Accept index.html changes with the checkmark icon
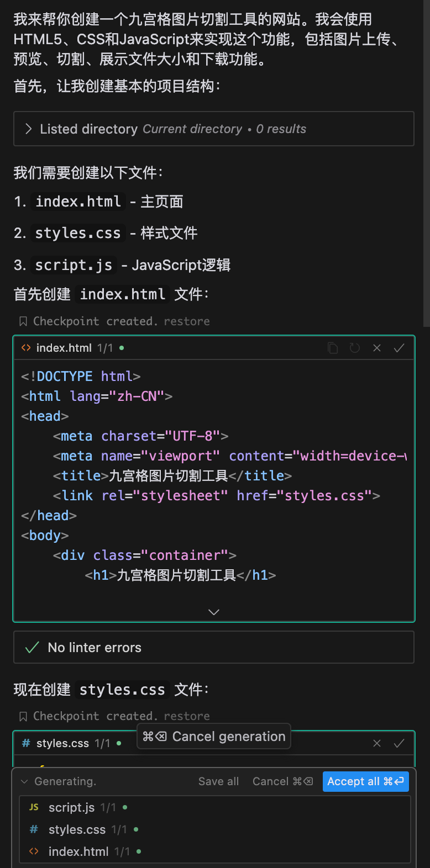This screenshot has height=868, width=430. (399, 348)
